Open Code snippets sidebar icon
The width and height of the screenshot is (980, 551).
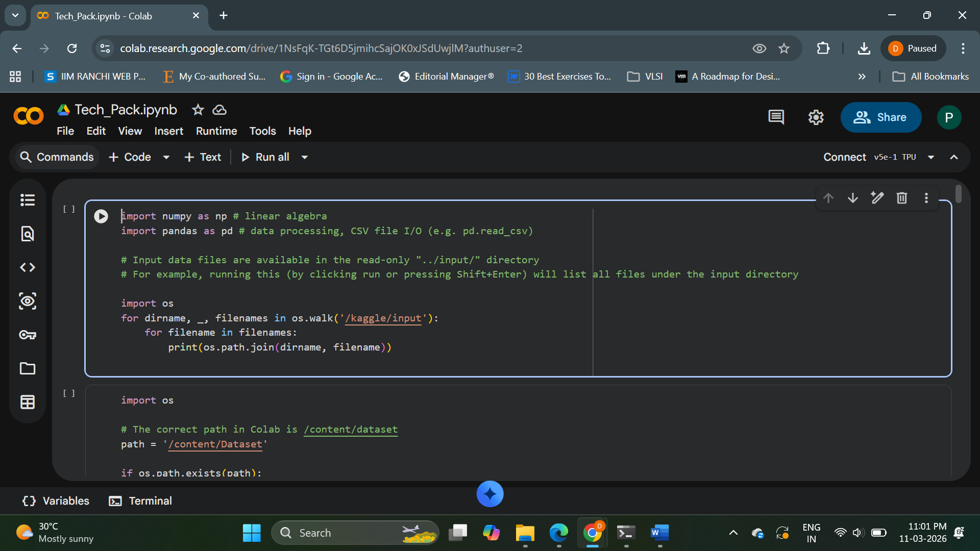coord(28,267)
